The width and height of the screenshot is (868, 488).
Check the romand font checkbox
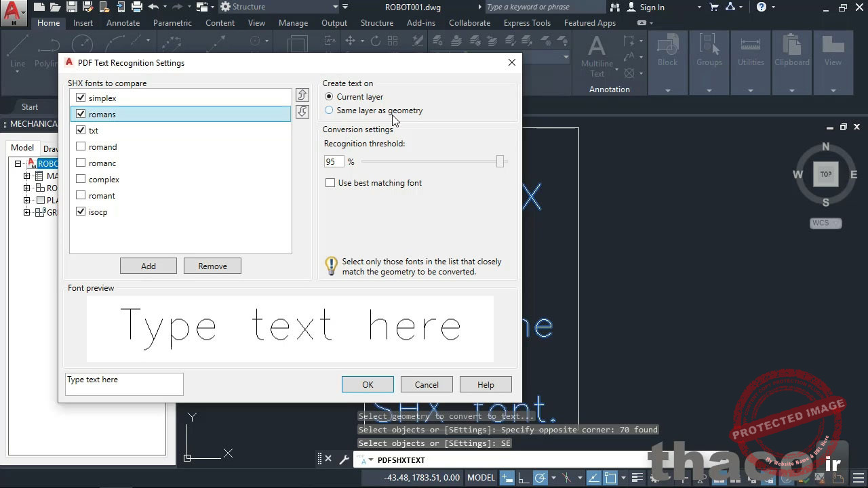81,146
